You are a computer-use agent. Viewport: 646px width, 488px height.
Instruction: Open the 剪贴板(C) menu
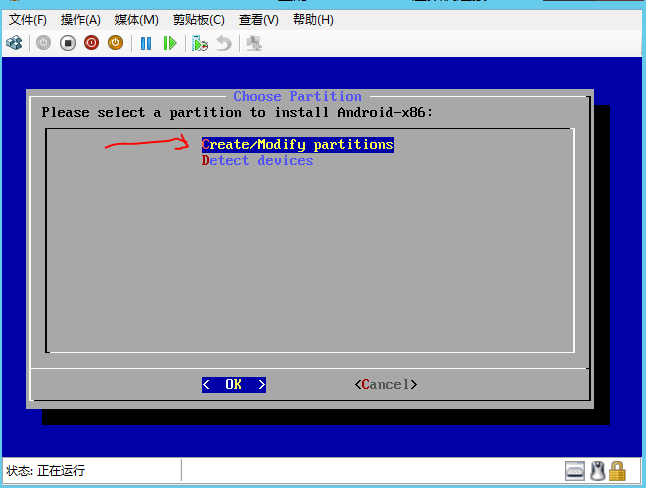coord(199,19)
